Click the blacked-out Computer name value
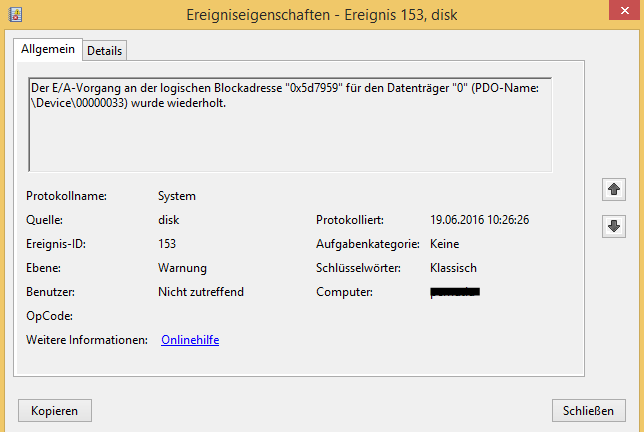 tap(455, 292)
